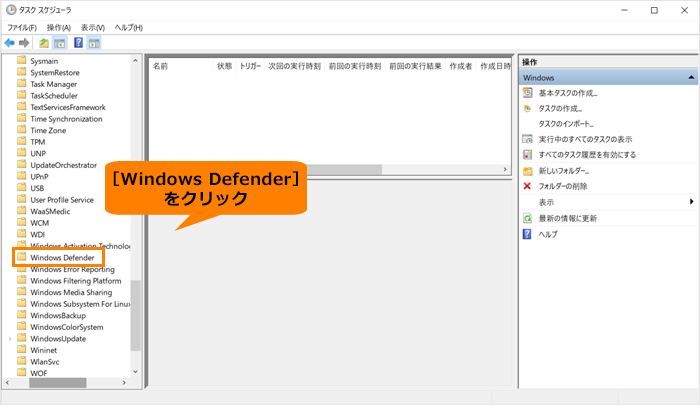The width and height of the screenshot is (700, 405).
Task: Toggle the action pane toolbar icon
Action: tap(94, 43)
